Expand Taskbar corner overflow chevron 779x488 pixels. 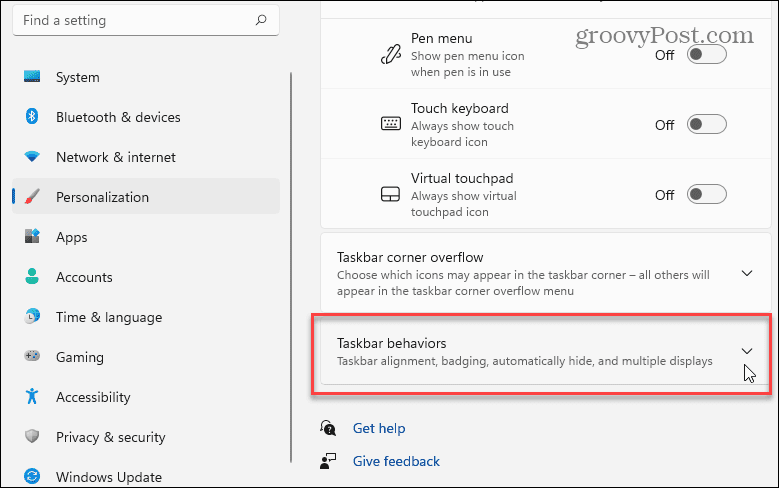[x=747, y=273]
